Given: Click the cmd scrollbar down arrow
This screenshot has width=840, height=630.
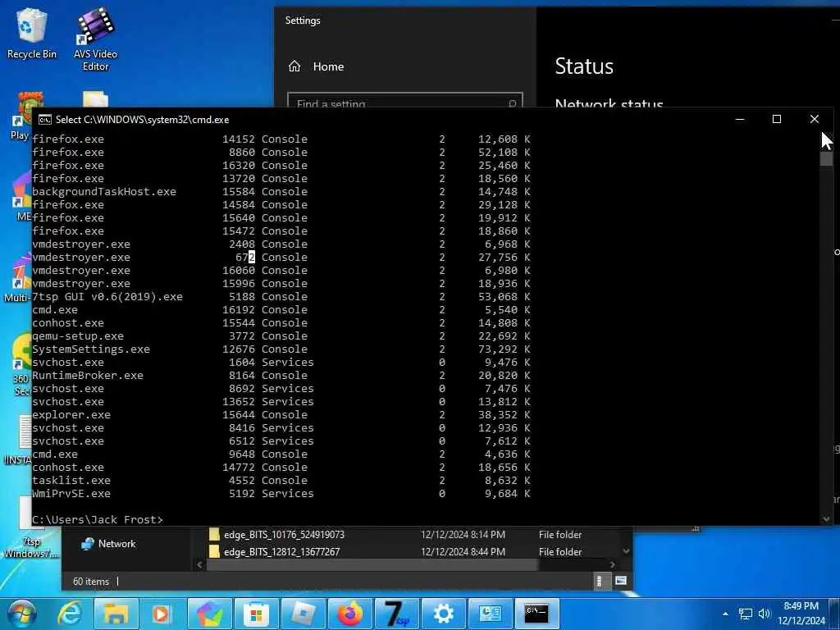Looking at the screenshot, I should [x=826, y=518].
